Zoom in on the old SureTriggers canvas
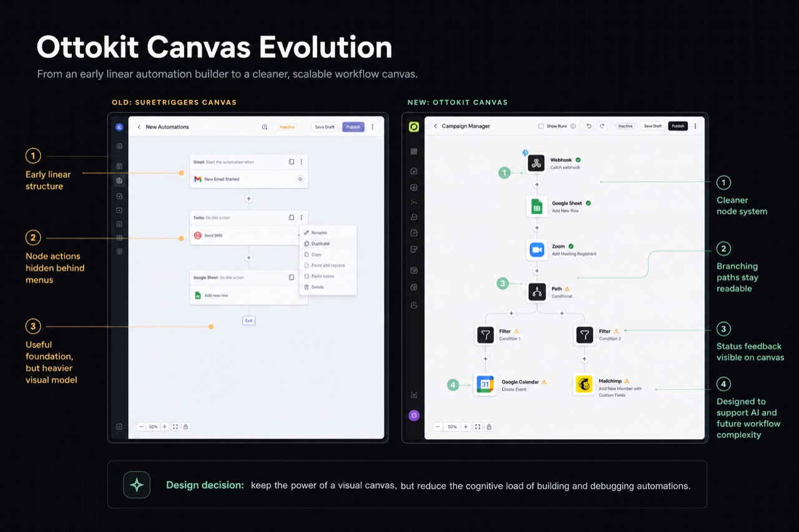This screenshot has height=532, width=799. (165, 427)
